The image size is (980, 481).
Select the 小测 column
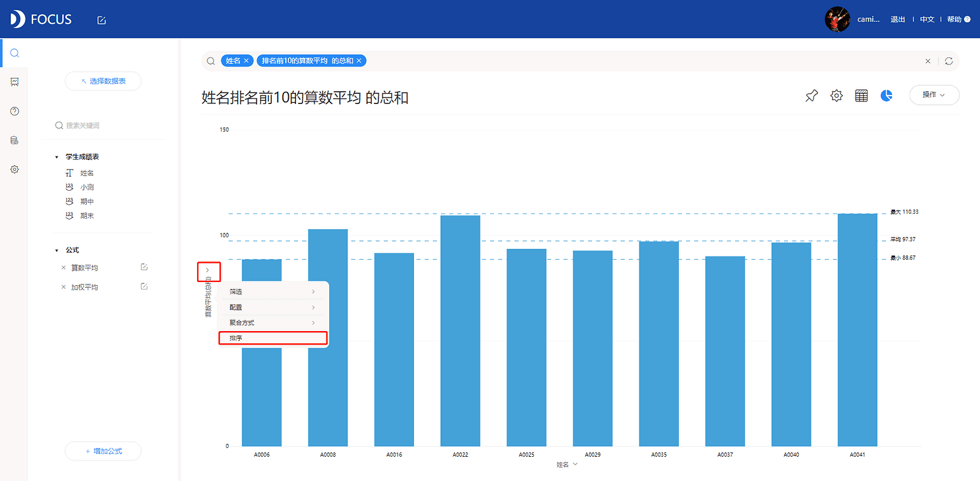[87, 188]
